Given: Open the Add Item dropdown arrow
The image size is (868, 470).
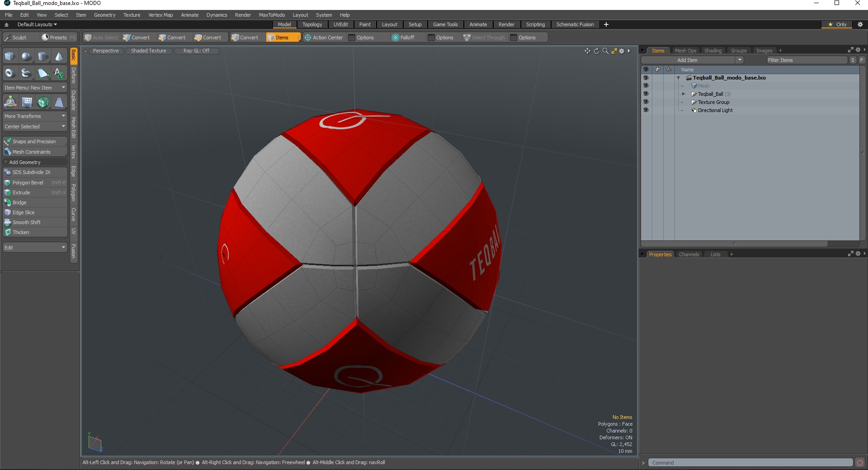Looking at the screenshot, I should [740, 60].
